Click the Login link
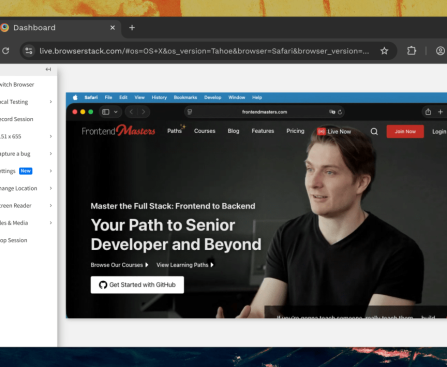Viewport: 447px width, 367px height. click(x=439, y=132)
